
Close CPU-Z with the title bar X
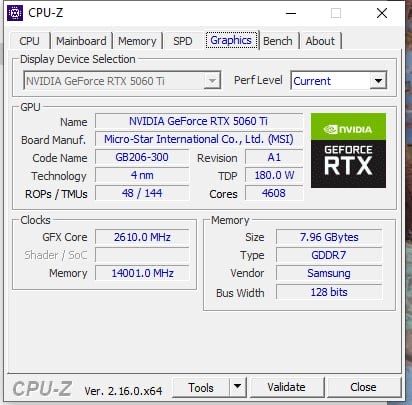[382, 13]
